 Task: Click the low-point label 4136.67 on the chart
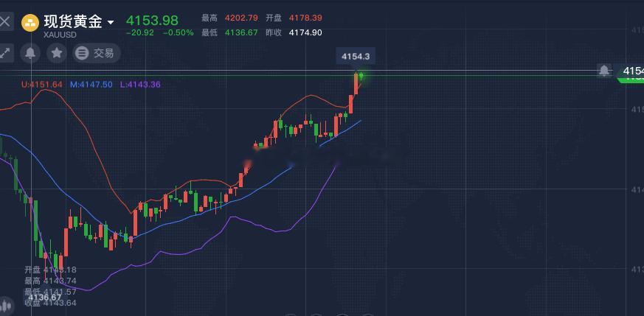[45, 297]
